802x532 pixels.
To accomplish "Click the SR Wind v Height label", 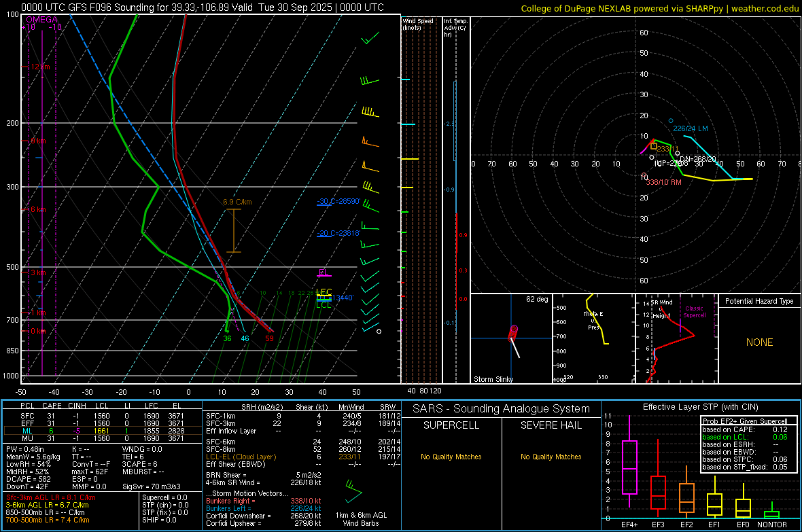I will click(x=661, y=309).
